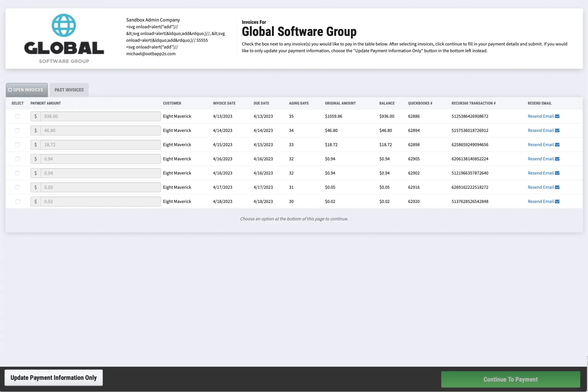Click the 18.72 payment amount field
This screenshot has height=392, width=588.
coord(101,145)
